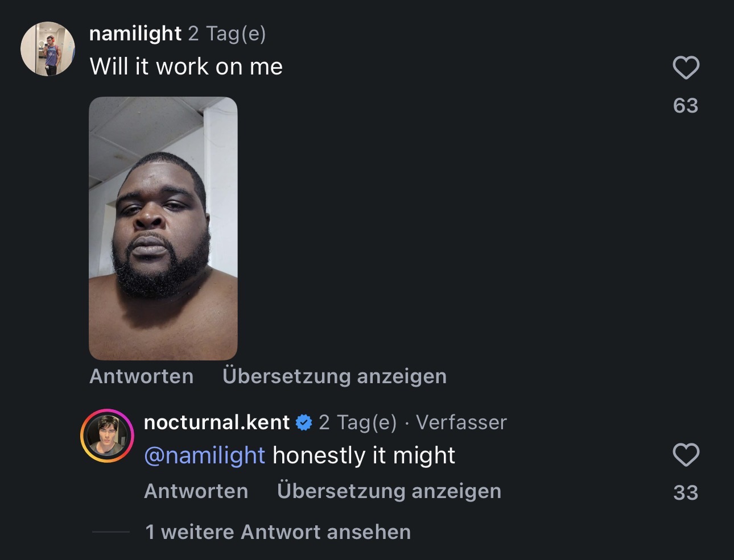Viewport: 734px width, 560px height.
Task: Click the Verfasser author label
Action: [x=461, y=422]
